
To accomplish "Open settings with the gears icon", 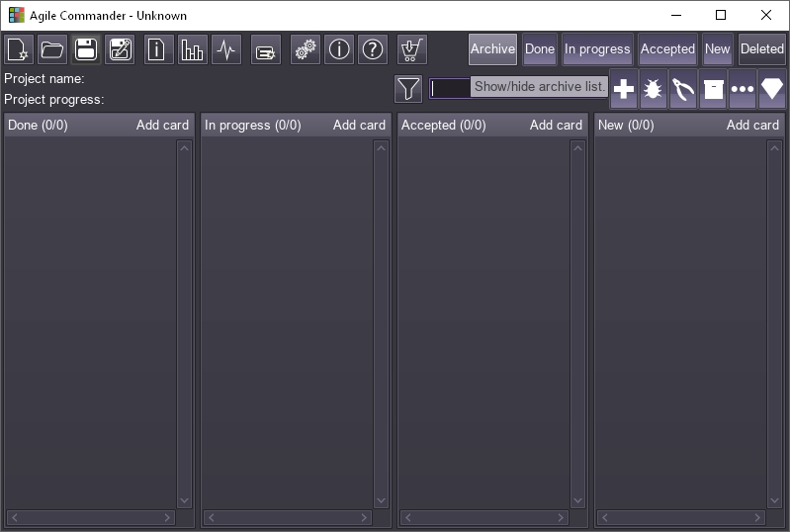I will pos(306,49).
